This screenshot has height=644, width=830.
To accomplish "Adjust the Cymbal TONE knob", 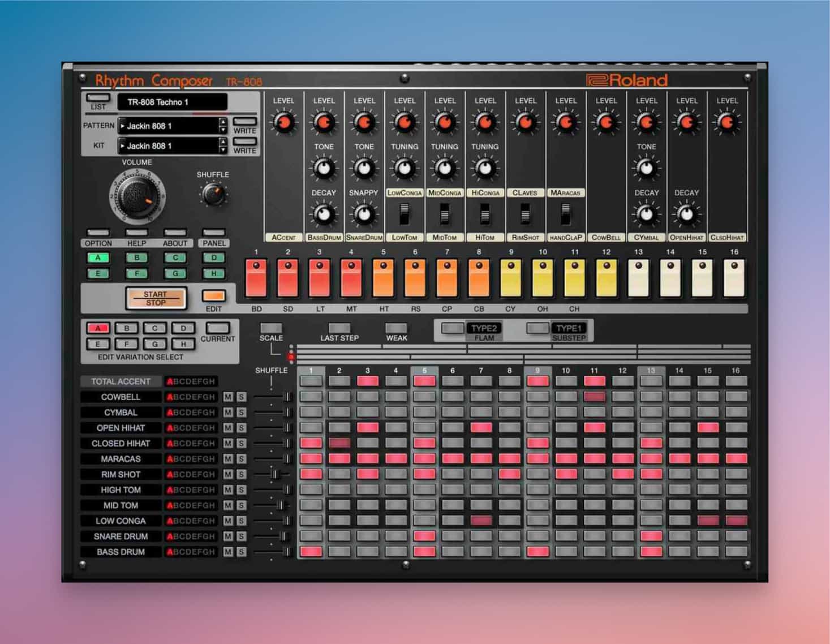I will [646, 168].
